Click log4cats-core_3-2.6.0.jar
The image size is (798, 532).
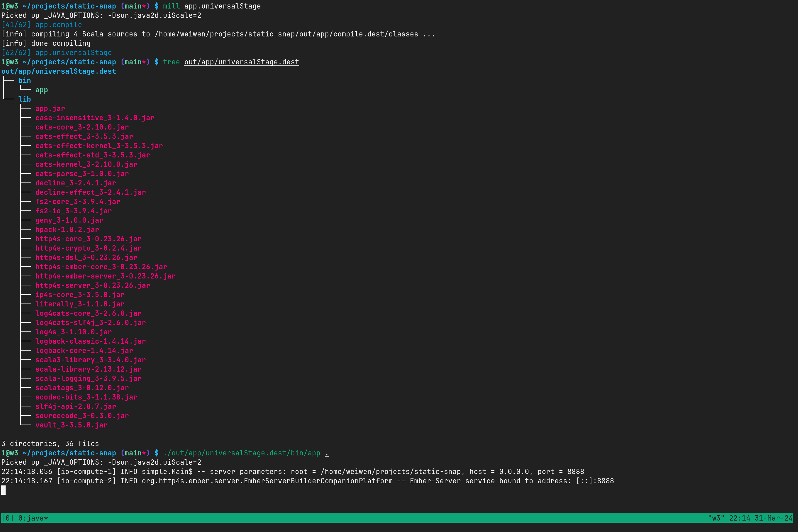89,314
